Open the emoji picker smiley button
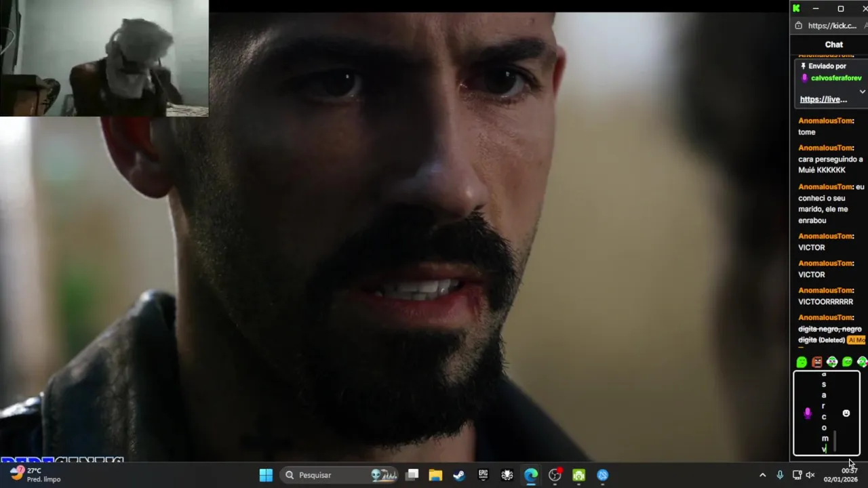Viewport: 868px width, 488px height. click(x=846, y=413)
